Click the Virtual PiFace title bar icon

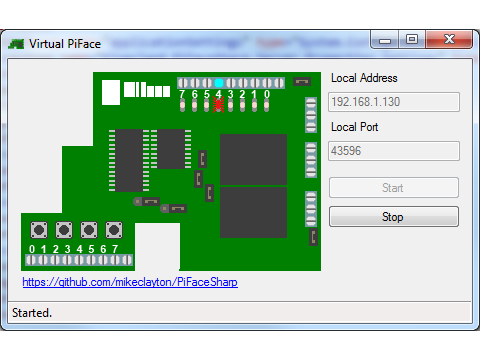[16, 44]
